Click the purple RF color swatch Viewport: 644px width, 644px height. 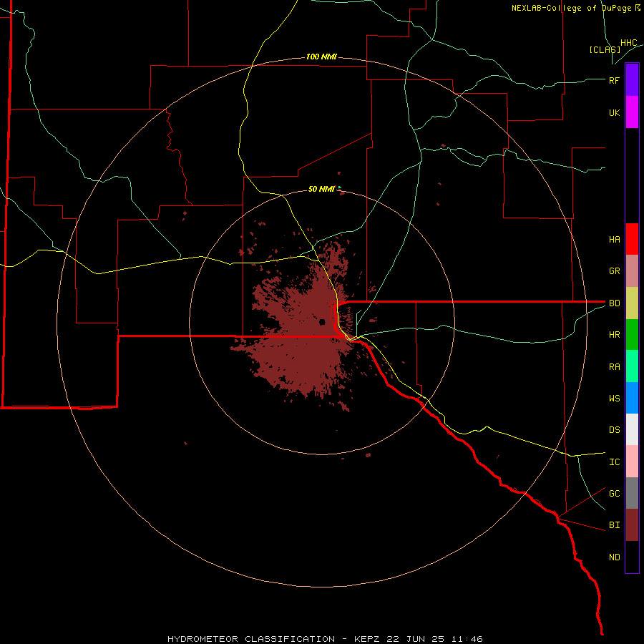[632, 79]
